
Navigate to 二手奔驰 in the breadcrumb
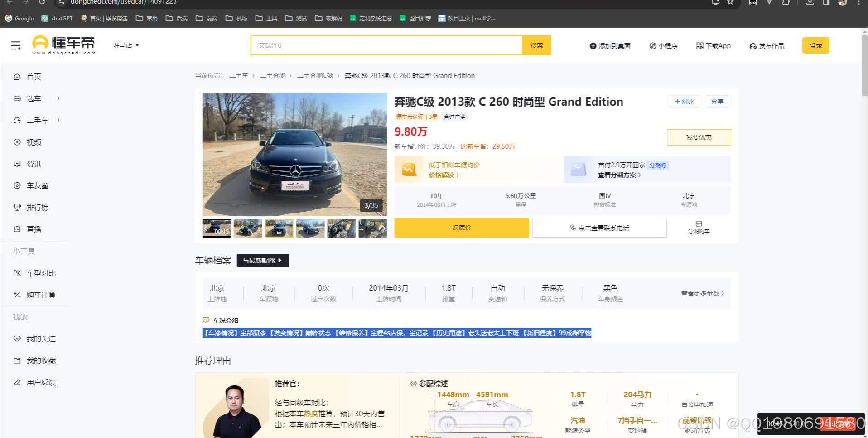274,75
